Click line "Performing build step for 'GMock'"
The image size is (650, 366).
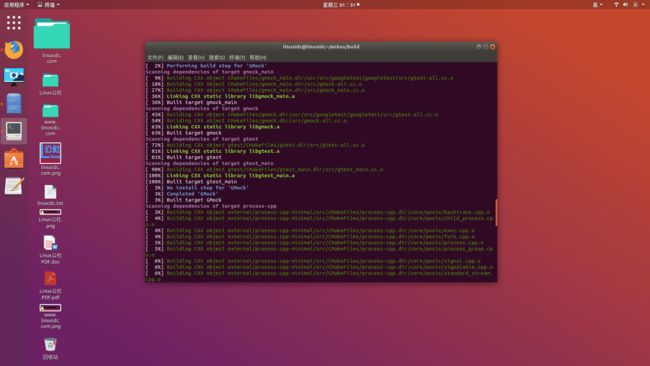217,65
